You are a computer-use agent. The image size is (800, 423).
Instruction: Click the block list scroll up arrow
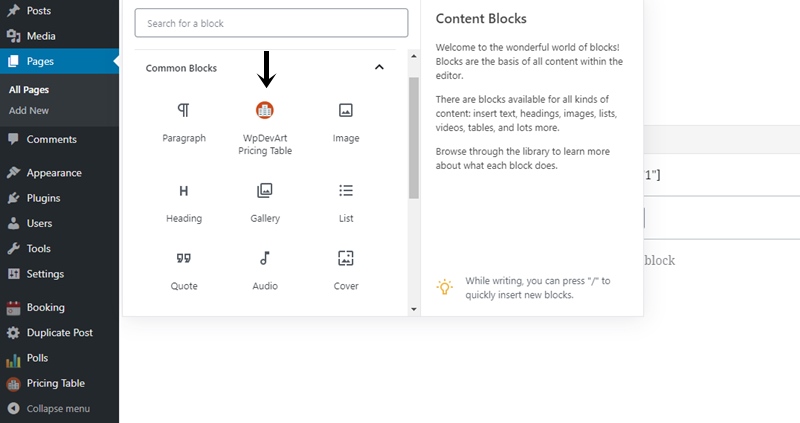tap(414, 56)
